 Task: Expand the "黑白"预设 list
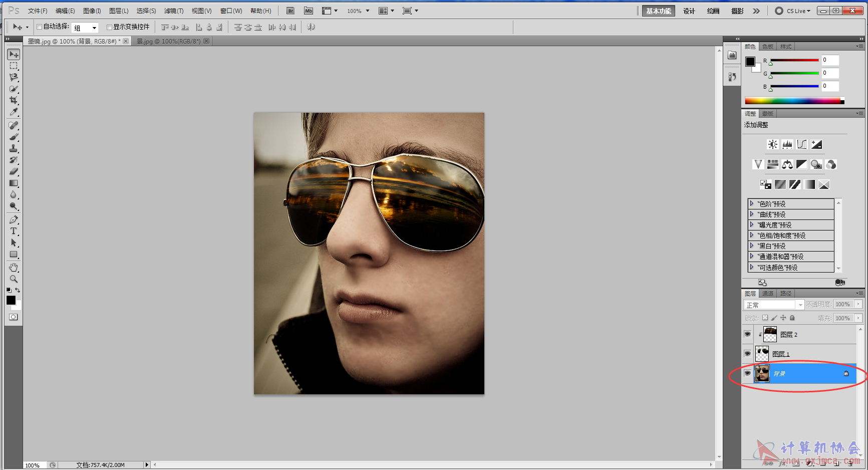click(x=752, y=246)
